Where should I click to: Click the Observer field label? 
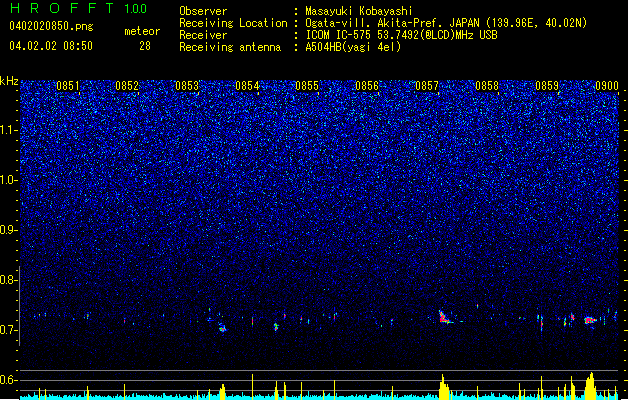[x=203, y=11]
